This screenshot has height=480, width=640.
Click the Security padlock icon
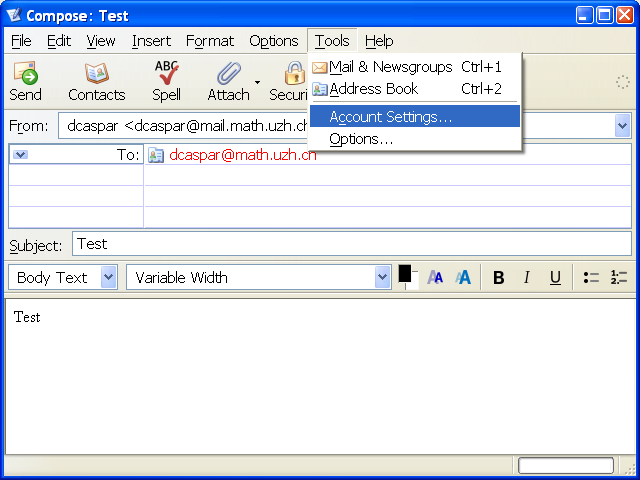291,81
